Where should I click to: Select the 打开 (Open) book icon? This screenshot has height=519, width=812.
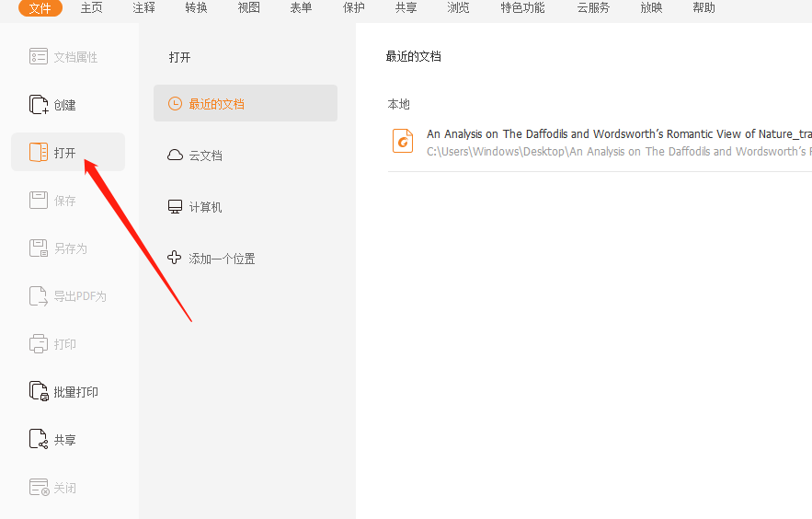pos(39,153)
